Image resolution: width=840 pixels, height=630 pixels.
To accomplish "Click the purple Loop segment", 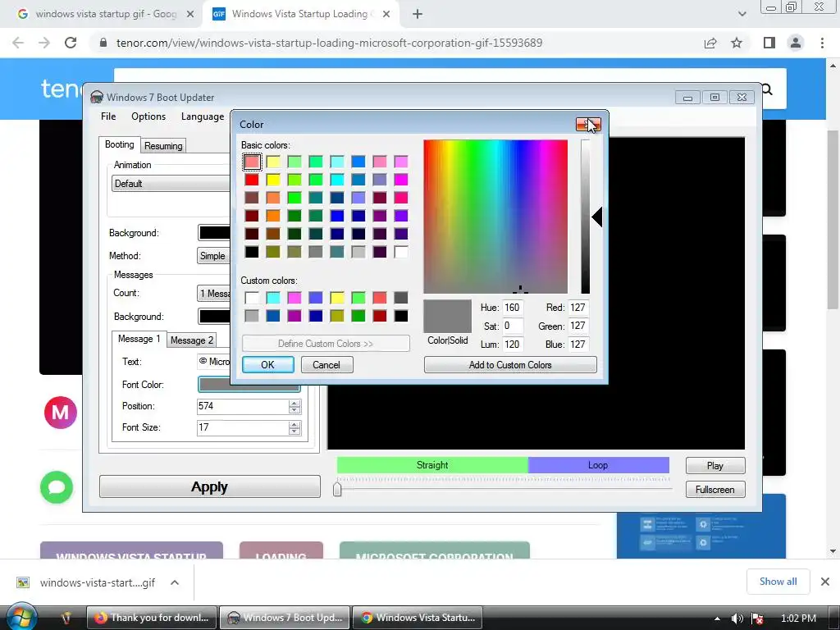I will point(598,465).
